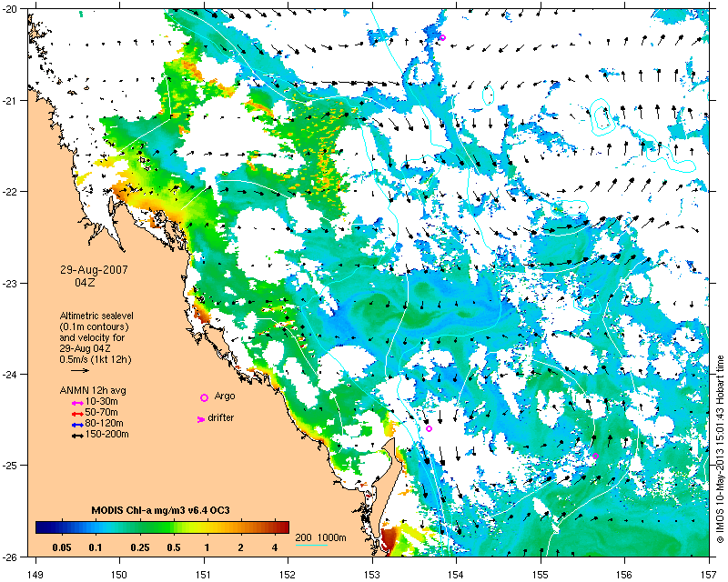Click the '150' longitude axis label

click(x=119, y=574)
